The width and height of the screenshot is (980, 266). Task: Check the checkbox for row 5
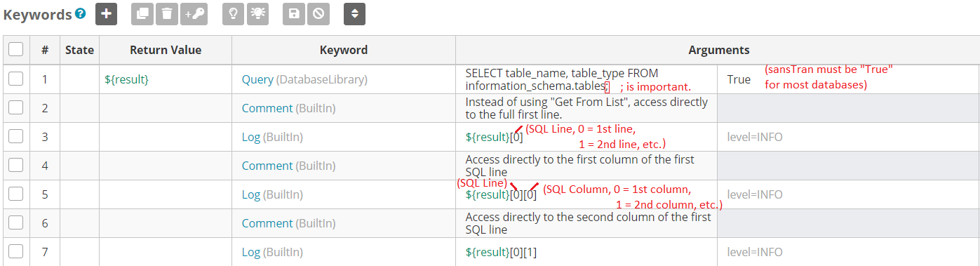[x=16, y=194]
